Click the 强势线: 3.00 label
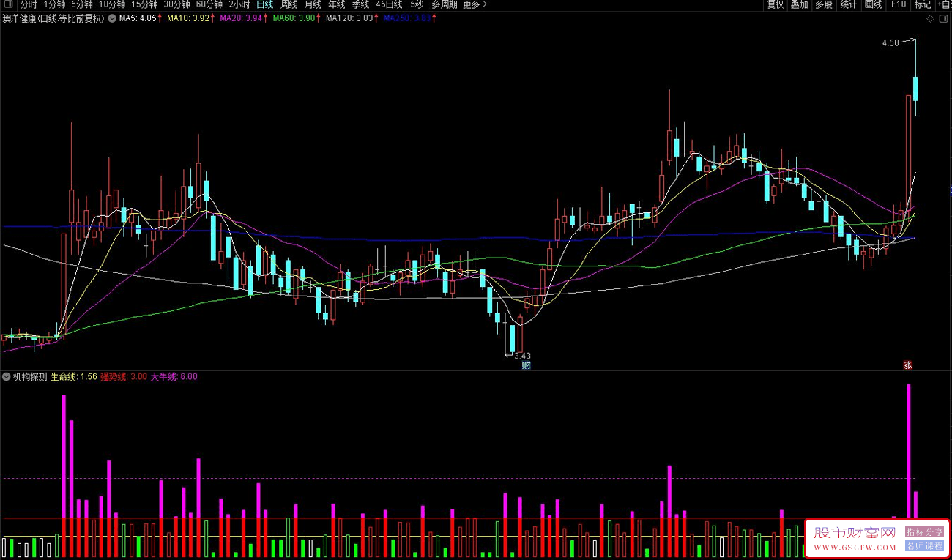The image size is (952, 560). click(123, 377)
